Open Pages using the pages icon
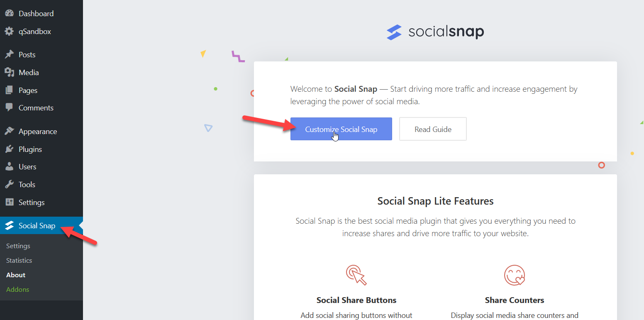This screenshot has width=644, height=320. point(9,90)
